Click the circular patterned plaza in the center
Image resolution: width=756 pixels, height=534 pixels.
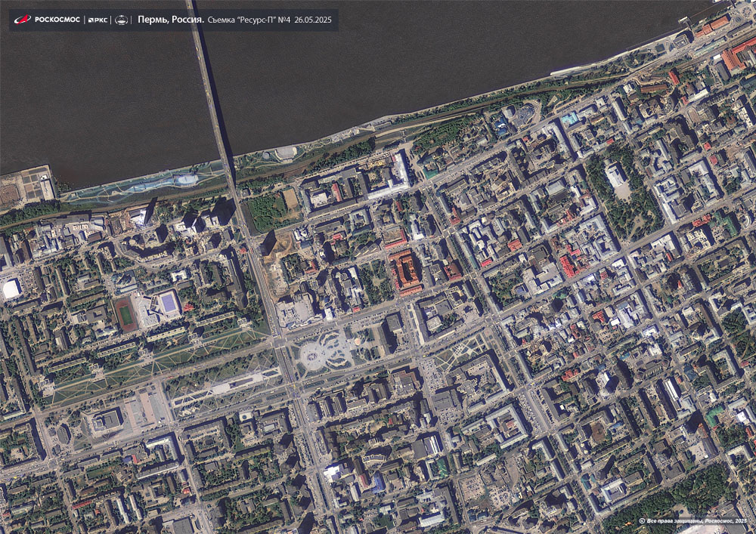tap(321, 354)
